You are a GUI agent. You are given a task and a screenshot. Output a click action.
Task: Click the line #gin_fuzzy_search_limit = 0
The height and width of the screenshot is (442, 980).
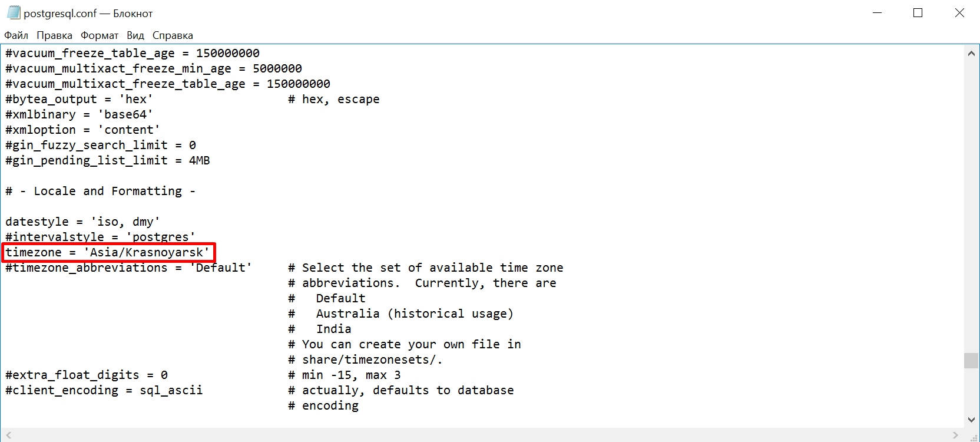click(101, 145)
